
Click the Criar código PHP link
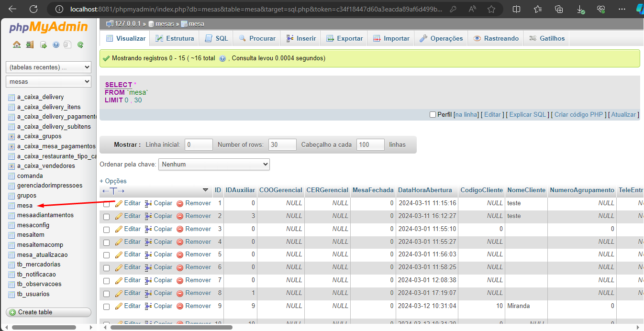[x=578, y=115]
